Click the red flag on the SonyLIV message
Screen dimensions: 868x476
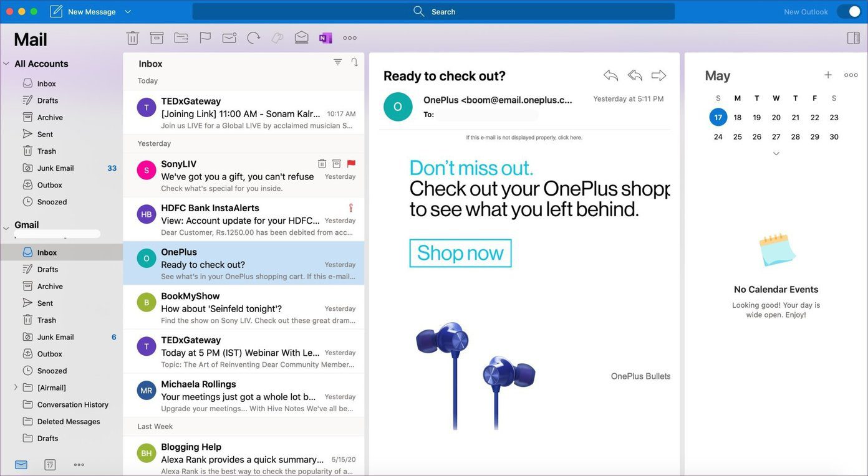[x=351, y=163]
